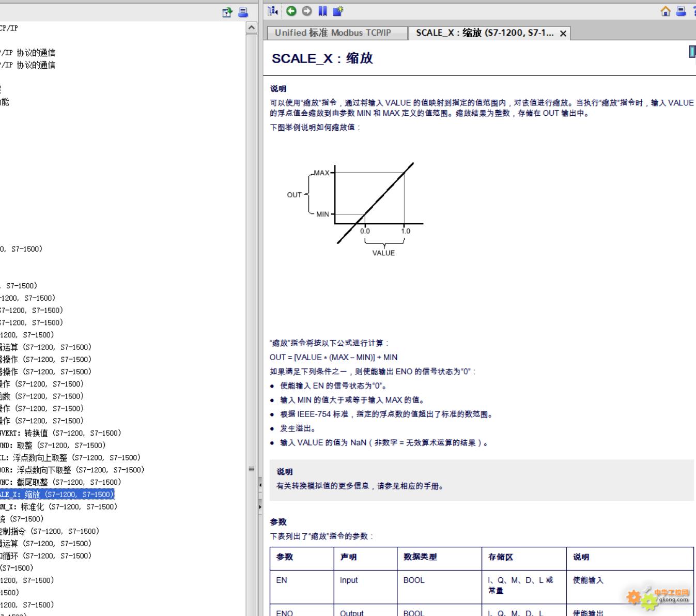Select the SCALE_X : 缩放 tab
The image size is (696, 616).
pos(484,33)
